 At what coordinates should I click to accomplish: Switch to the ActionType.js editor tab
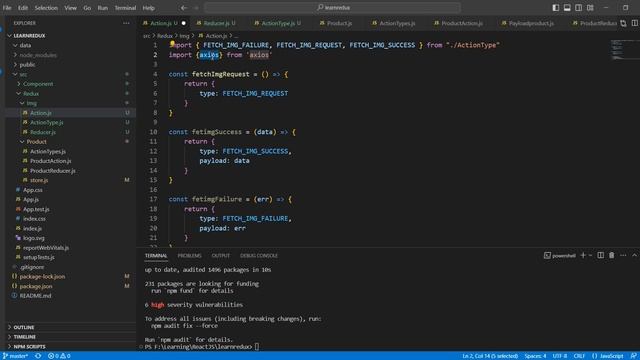278,23
